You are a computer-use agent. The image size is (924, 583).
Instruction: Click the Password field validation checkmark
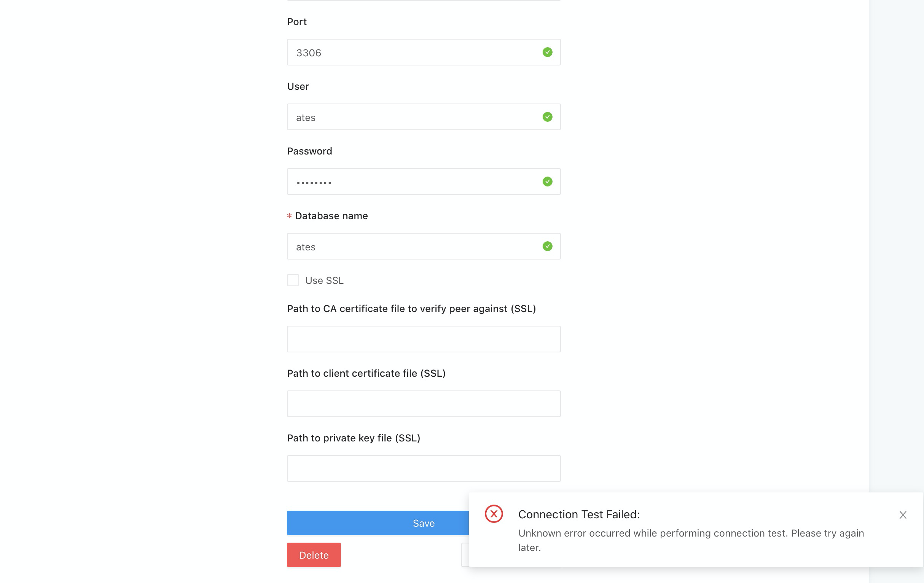[547, 182]
